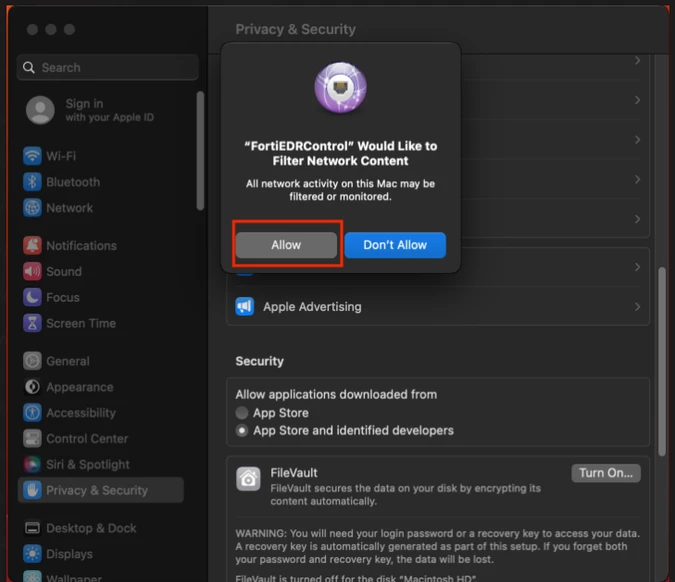
Task: Expand the Apple Advertising row chevron
Action: coord(637,306)
